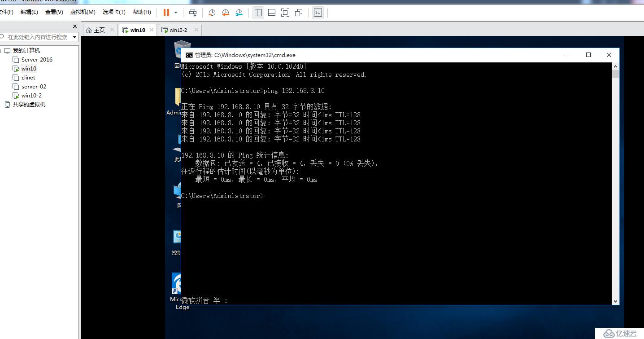Open the library search filter dropdown
Screen dimensions: 644x339
(75, 37)
